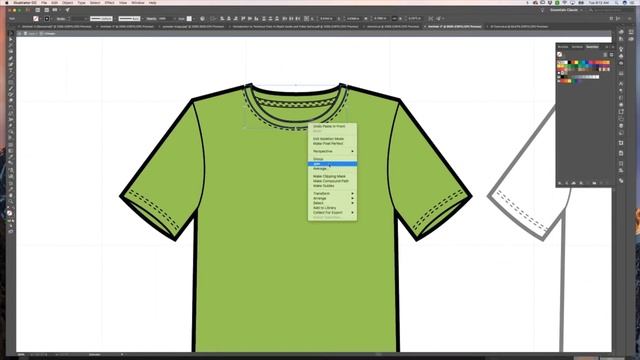
Task: Click the delete swatch icon
Action: point(607,183)
